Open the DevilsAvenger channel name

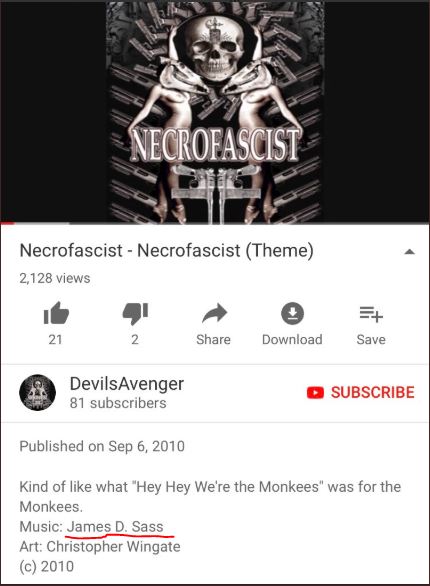(127, 384)
